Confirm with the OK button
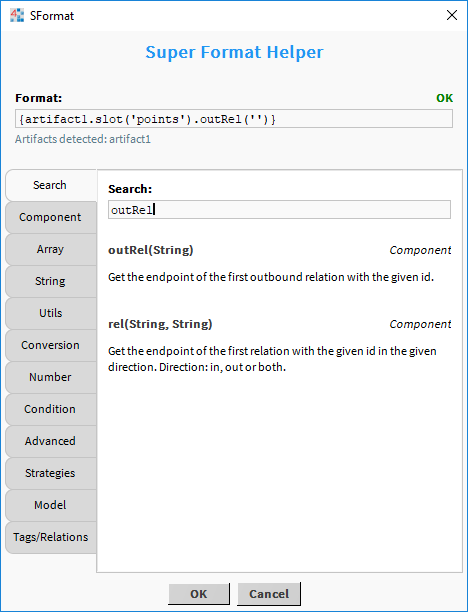 point(199,594)
